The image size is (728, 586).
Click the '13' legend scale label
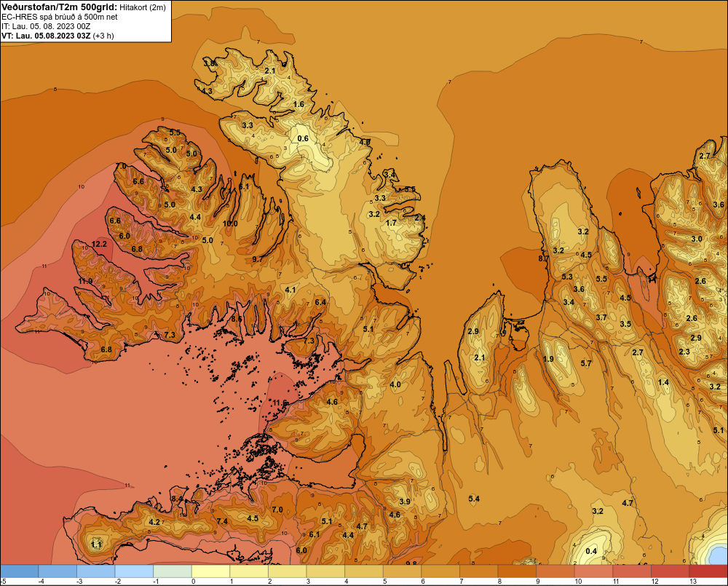pyautogui.click(x=692, y=582)
